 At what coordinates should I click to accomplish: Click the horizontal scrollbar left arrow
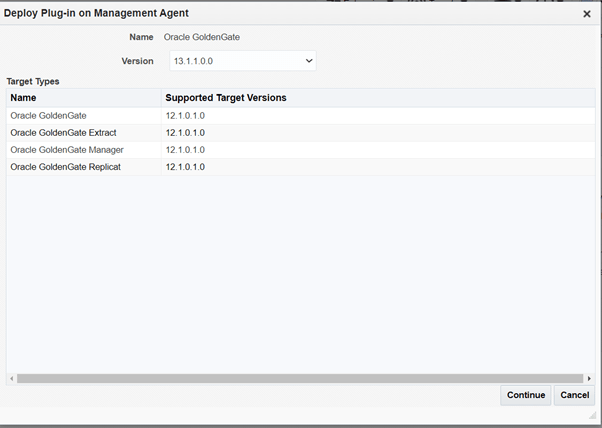12,379
